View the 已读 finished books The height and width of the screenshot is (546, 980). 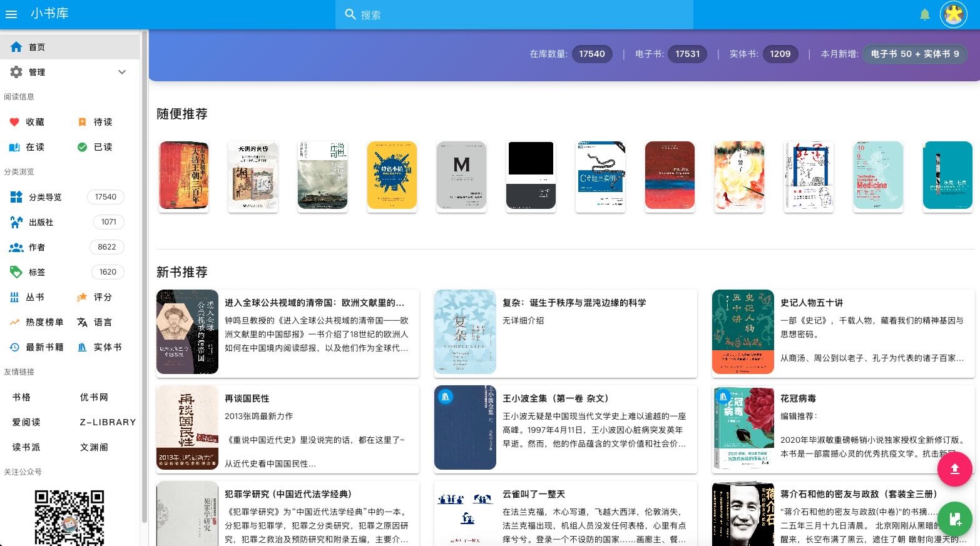click(102, 147)
